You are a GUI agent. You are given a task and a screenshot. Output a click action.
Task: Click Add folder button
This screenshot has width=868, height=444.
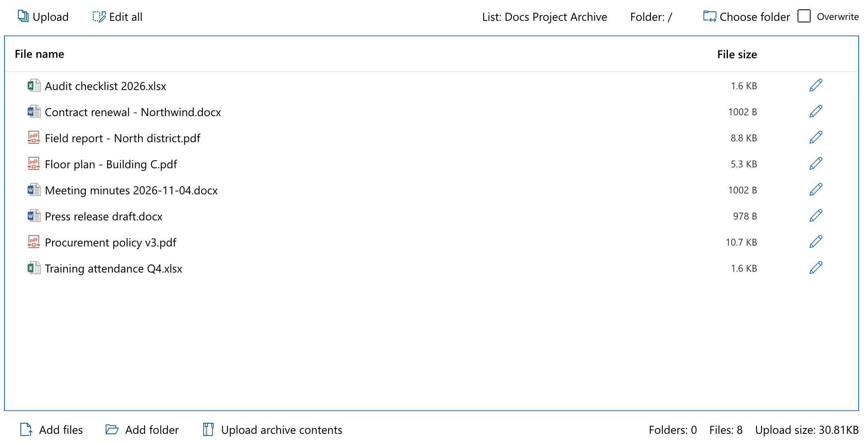click(142, 430)
